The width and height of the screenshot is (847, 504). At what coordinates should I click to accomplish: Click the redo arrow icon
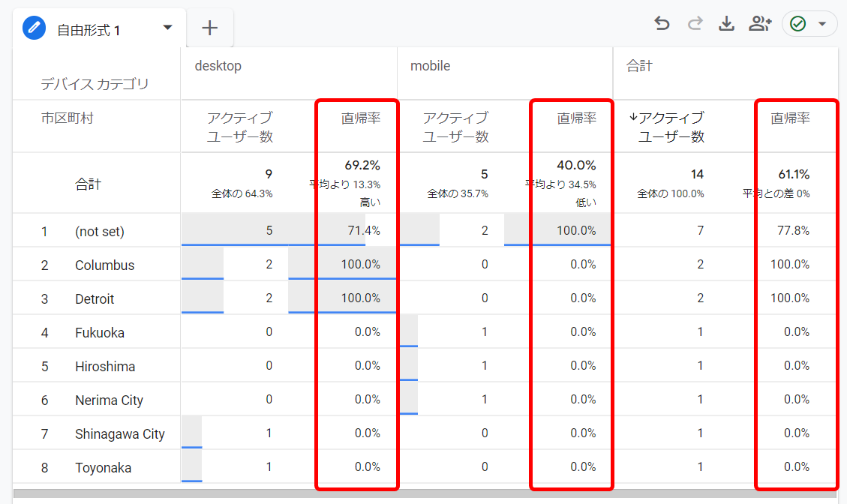tap(695, 24)
